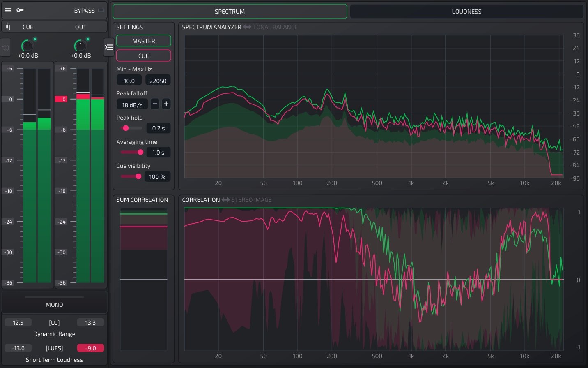The image size is (588, 368).
Task: Open the hamburger menu icon
Action: click(x=8, y=10)
